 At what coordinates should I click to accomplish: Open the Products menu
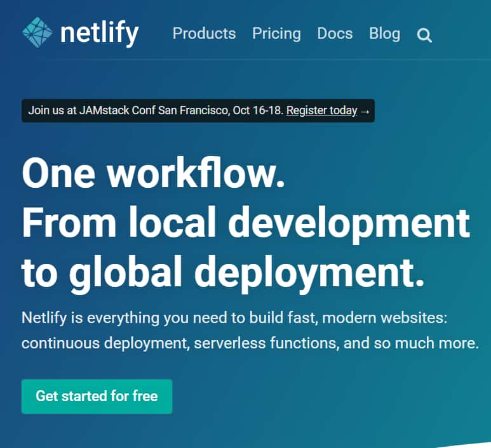[x=204, y=34]
